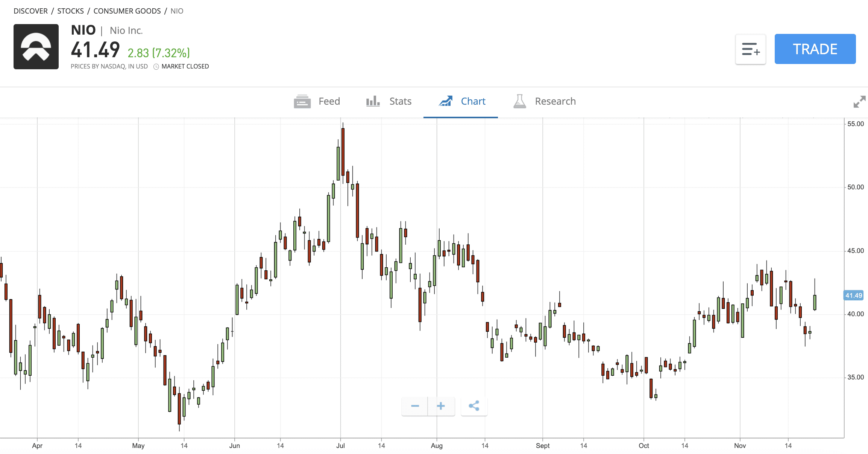Image resolution: width=868 pixels, height=454 pixels.
Task: Go to the Research tab
Action: (544, 101)
